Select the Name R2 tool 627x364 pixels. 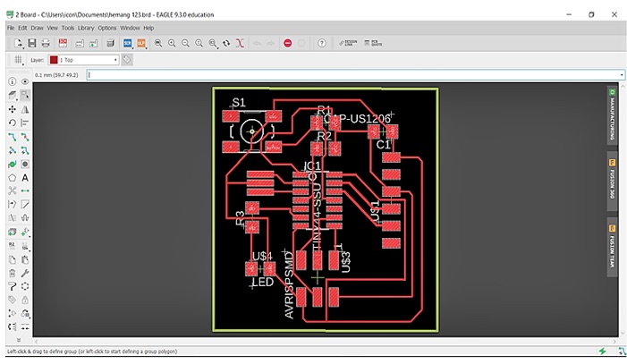[x=13, y=246]
